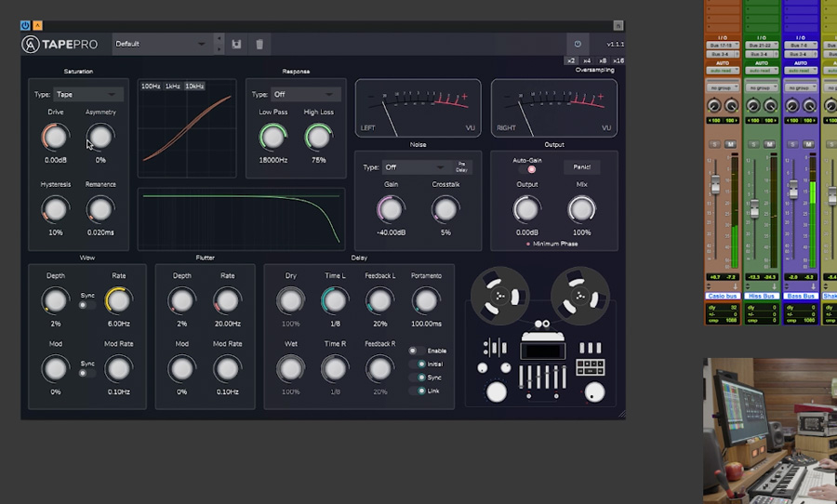Select x4 oversampling option
Screen dimensions: 837x504
pyautogui.click(x=587, y=60)
